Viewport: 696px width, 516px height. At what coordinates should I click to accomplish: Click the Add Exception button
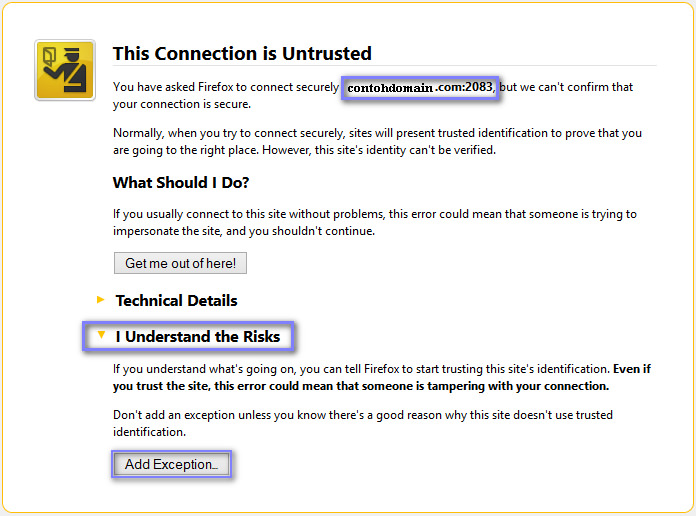click(171, 464)
